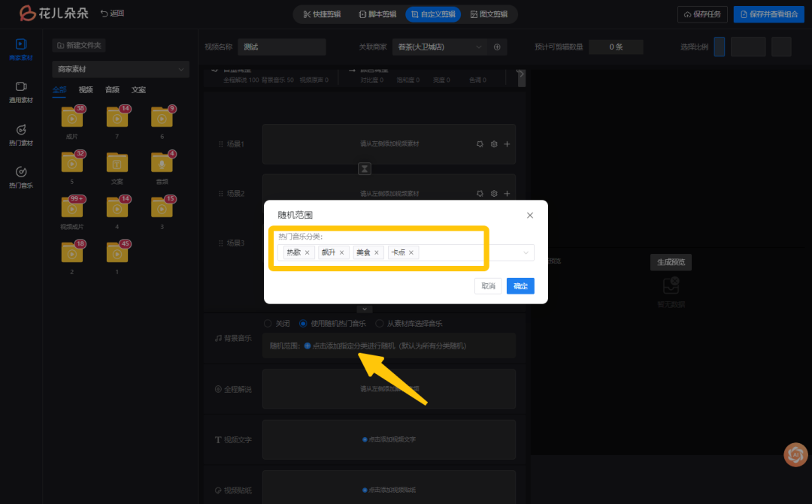The height and width of the screenshot is (504, 812).
Task: Click the hourglass transition icon between scenes
Action: click(365, 169)
